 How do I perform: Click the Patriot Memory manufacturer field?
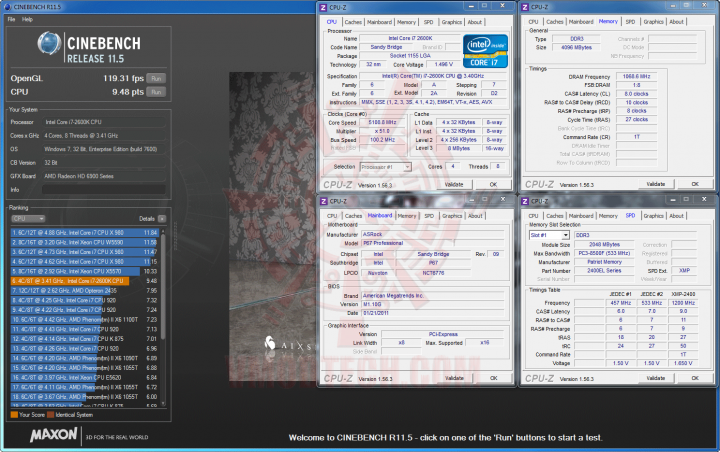tap(604, 262)
